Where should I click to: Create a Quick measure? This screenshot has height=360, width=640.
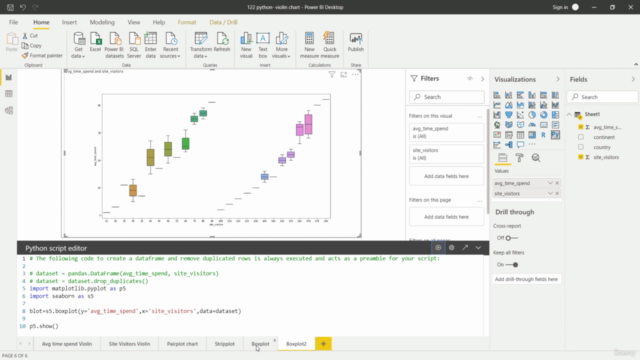330,45
